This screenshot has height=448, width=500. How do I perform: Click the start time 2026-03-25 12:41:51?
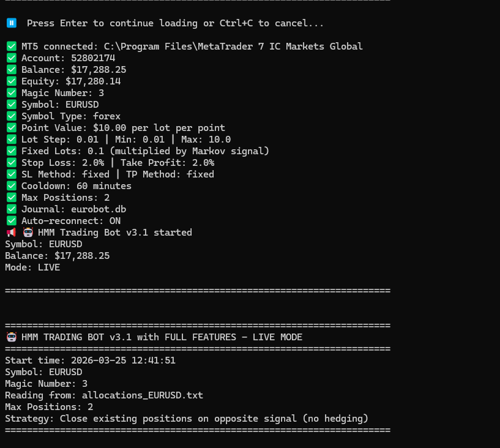[123, 360]
